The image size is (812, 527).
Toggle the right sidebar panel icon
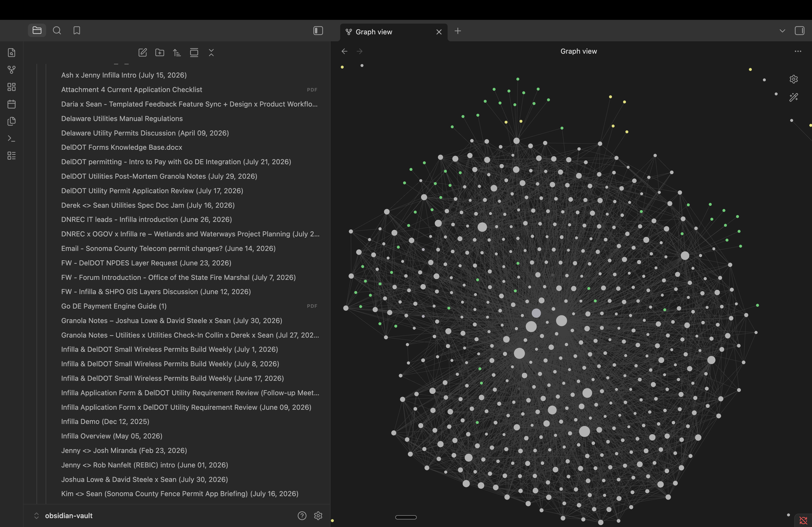799,31
